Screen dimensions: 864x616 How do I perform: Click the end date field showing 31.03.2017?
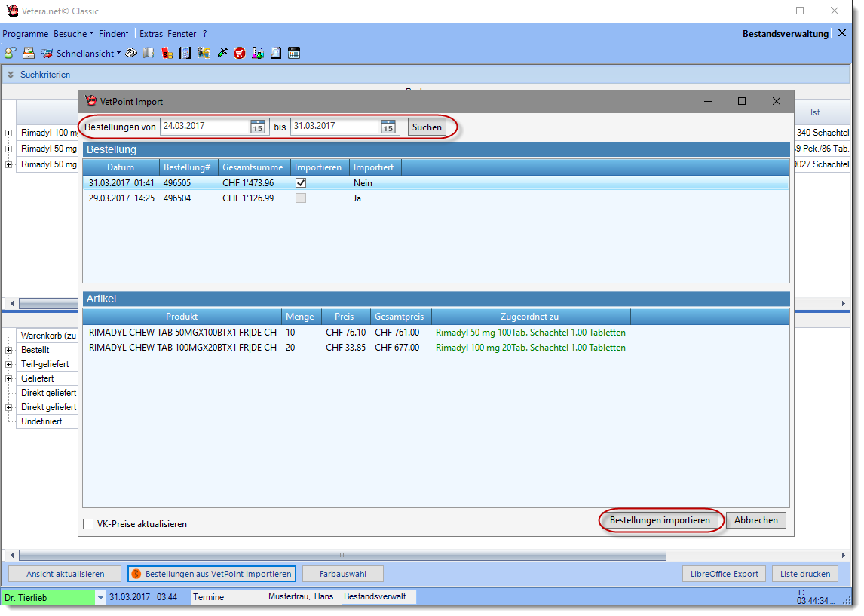(x=334, y=127)
